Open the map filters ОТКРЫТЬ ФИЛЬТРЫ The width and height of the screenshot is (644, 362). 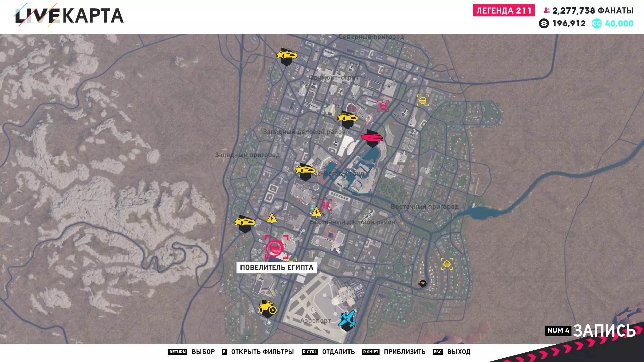pos(262,352)
